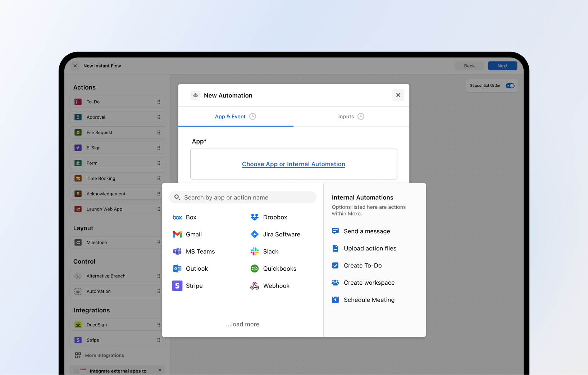The image size is (588, 375).
Task: Click the Launch Web App icon
Action: (78, 209)
